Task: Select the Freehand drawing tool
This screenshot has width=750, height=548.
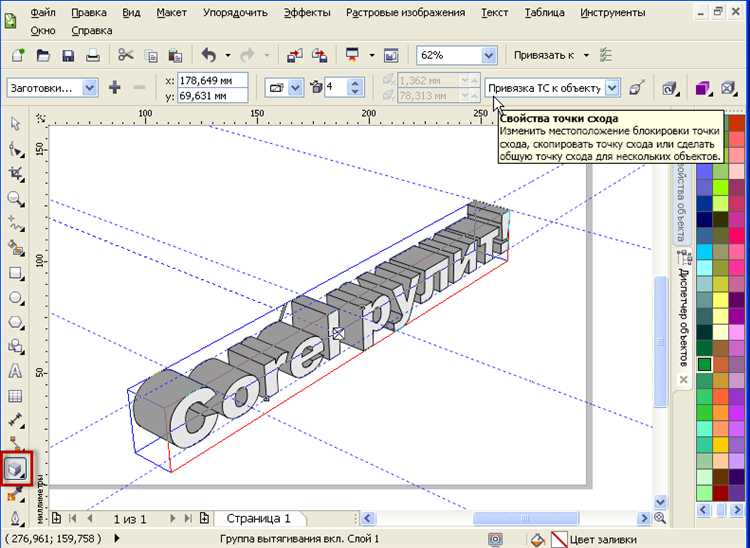Action: (16, 224)
